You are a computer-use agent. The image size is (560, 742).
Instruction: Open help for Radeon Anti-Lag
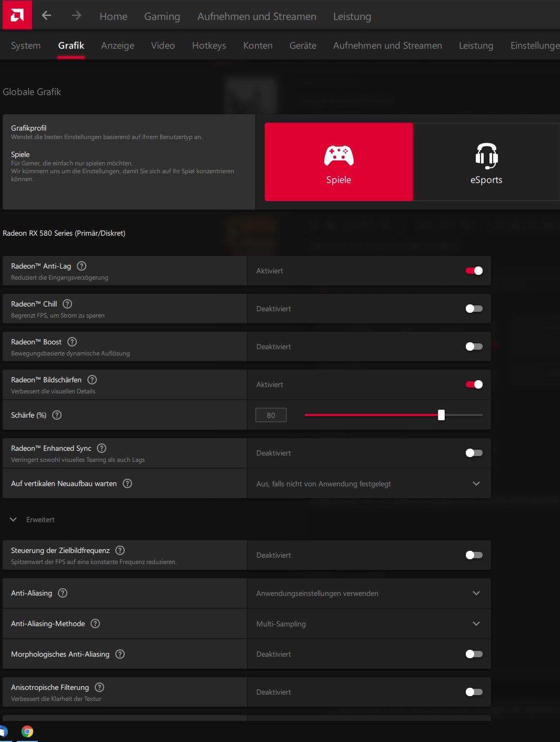click(82, 266)
